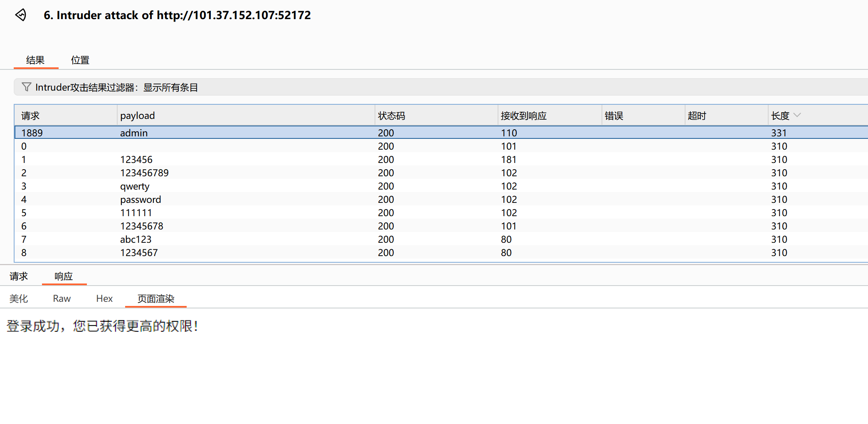Switch to Raw response view
The width and height of the screenshot is (868, 424).
tap(62, 298)
